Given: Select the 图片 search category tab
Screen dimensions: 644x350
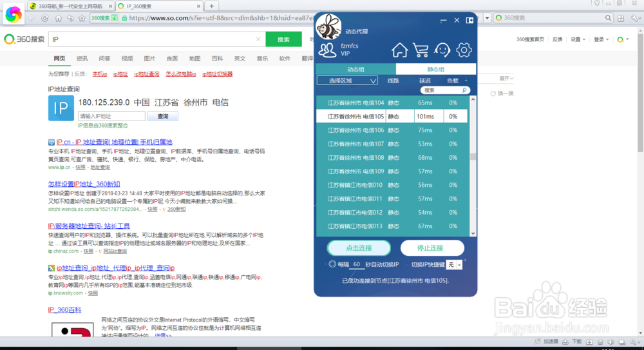Looking at the screenshot, I should [149, 59].
